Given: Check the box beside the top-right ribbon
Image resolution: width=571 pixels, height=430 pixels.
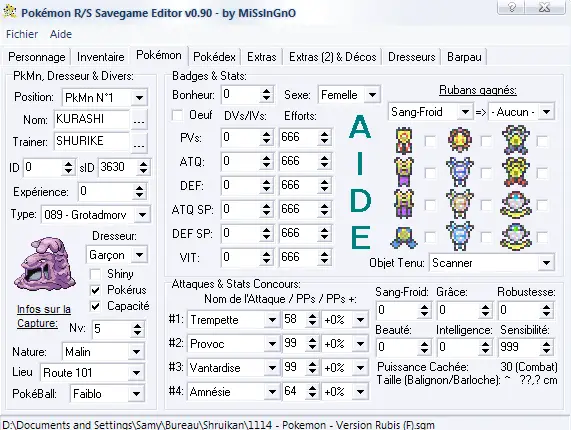Looking at the screenshot, I should 542,141.
